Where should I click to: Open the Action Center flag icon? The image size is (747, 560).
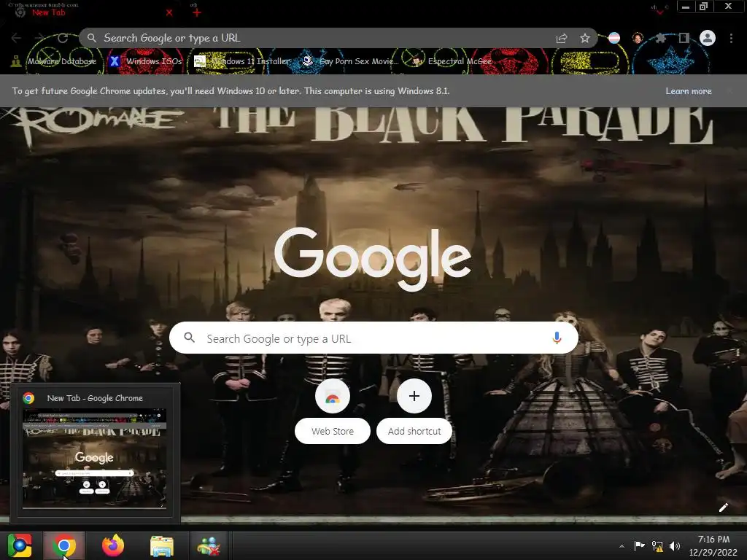pos(639,545)
